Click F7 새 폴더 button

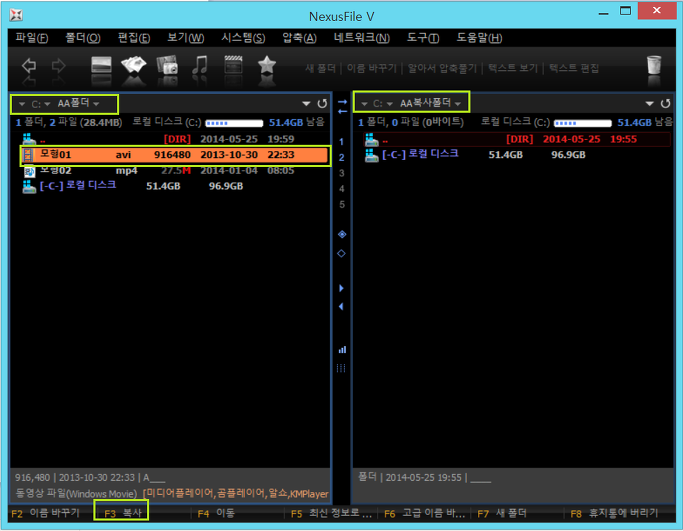click(x=502, y=513)
